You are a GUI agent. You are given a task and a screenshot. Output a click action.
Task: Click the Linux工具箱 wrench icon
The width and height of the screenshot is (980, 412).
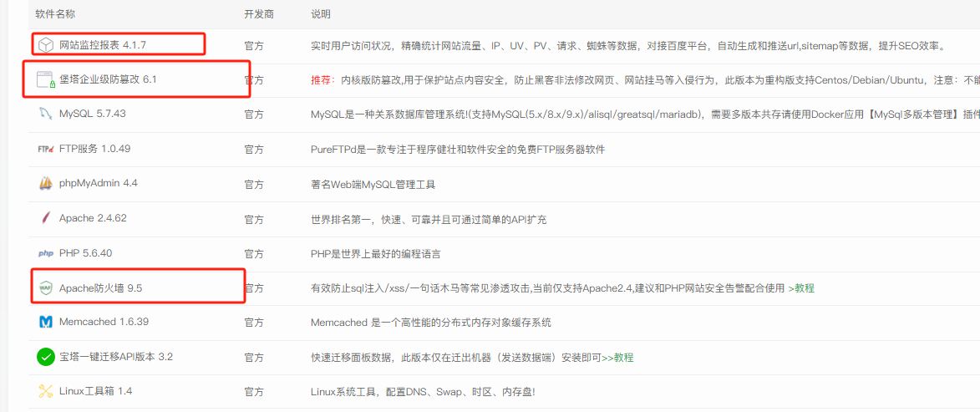click(45, 392)
